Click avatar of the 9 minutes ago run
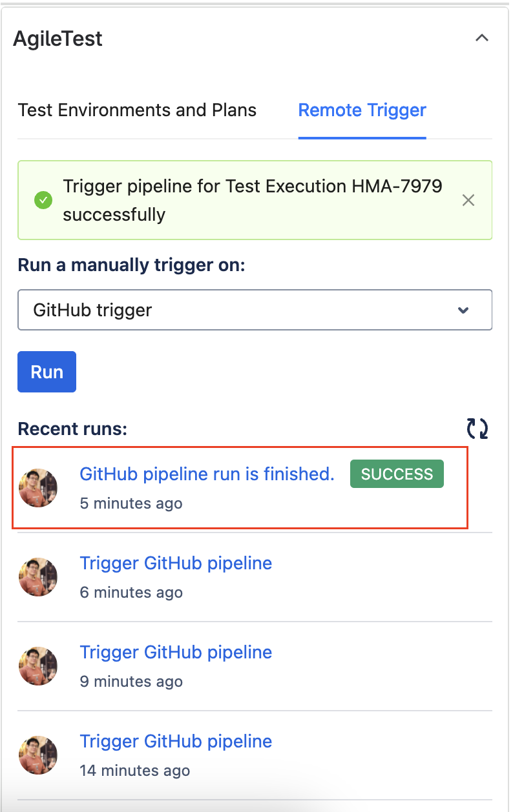This screenshot has width=513, height=812. coord(39,666)
